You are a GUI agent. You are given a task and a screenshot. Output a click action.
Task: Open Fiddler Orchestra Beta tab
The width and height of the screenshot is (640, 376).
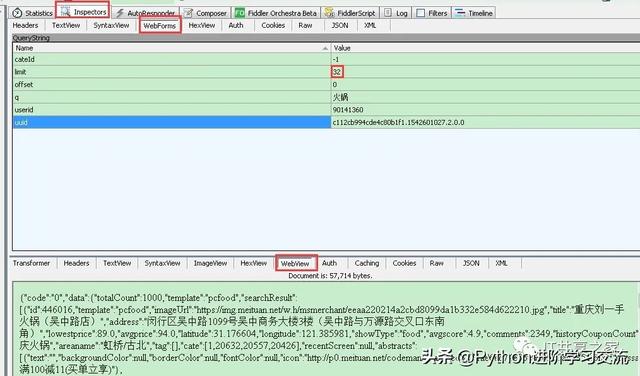[x=276, y=13]
